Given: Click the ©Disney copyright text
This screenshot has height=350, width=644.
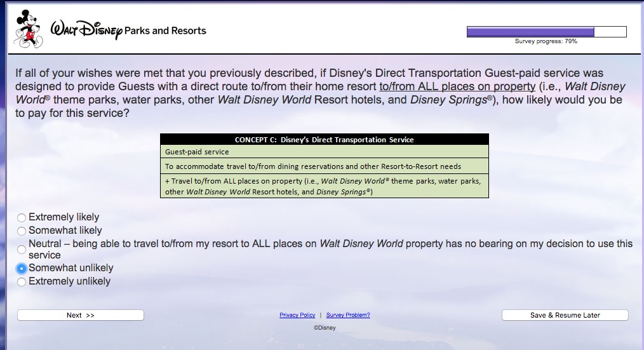Looking at the screenshot, I should pos(325,328).
